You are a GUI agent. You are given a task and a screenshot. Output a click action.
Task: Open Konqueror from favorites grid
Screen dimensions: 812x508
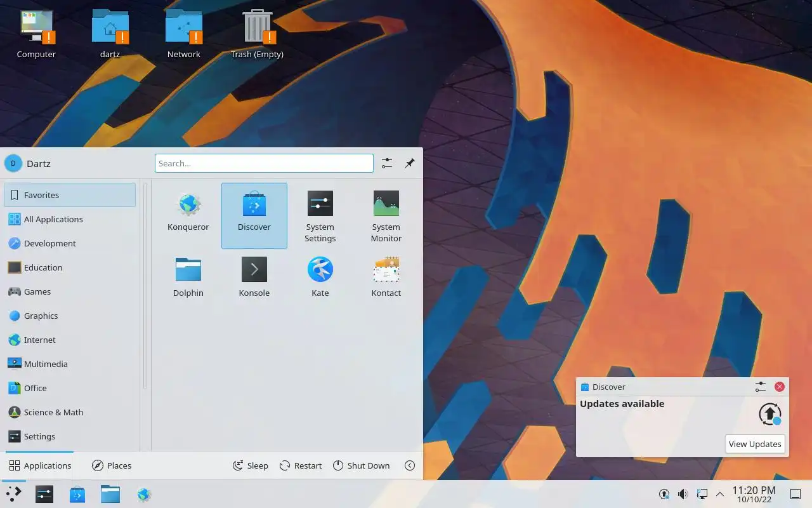[188, 216]
